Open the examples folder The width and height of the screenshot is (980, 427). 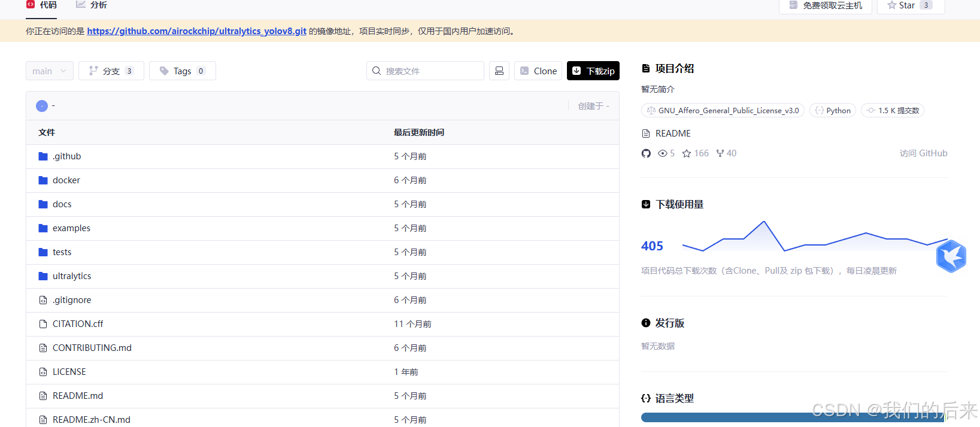coord(71,228)
